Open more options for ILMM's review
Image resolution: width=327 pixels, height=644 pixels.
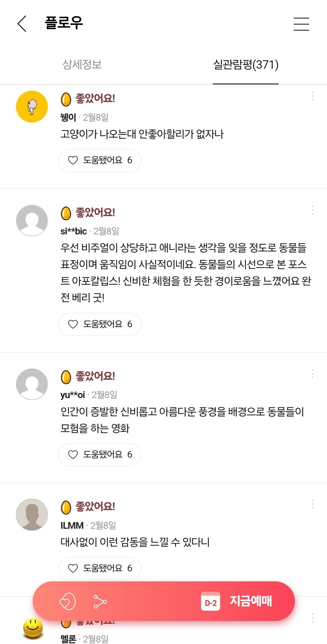click(x=312, y=504)
